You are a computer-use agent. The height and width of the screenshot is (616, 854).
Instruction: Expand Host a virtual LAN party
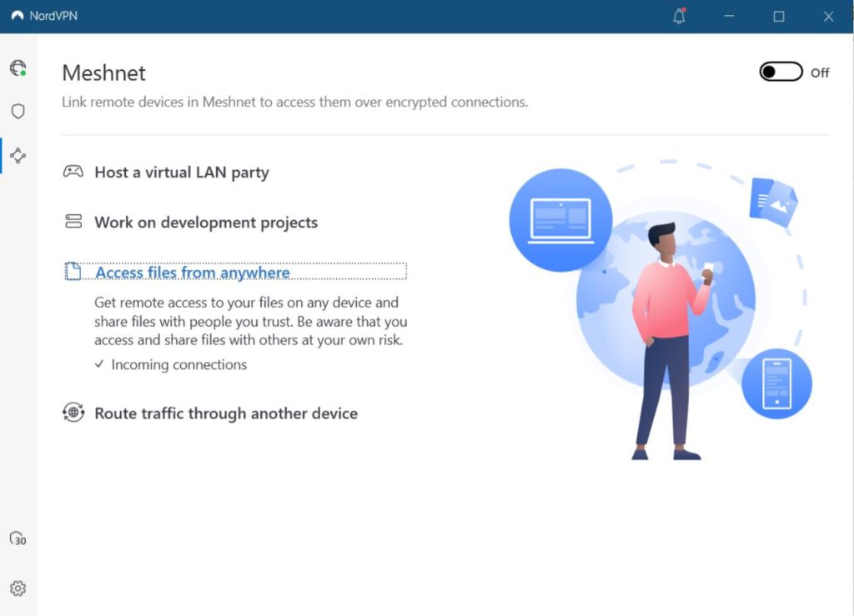click(181, 173)
